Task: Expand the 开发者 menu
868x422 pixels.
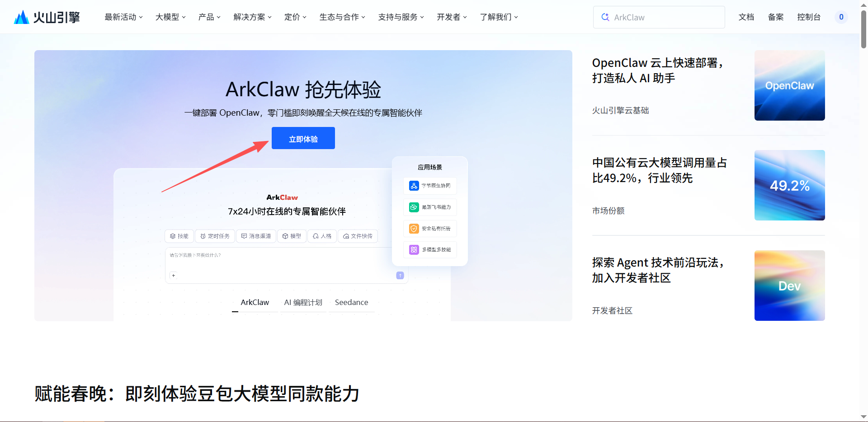Action: (452, 17)
